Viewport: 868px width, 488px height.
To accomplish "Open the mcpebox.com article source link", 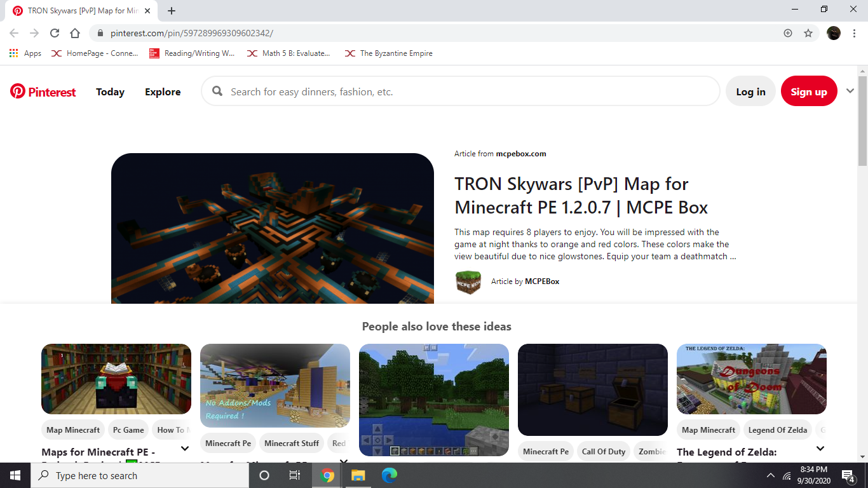I will pos(521,154).
